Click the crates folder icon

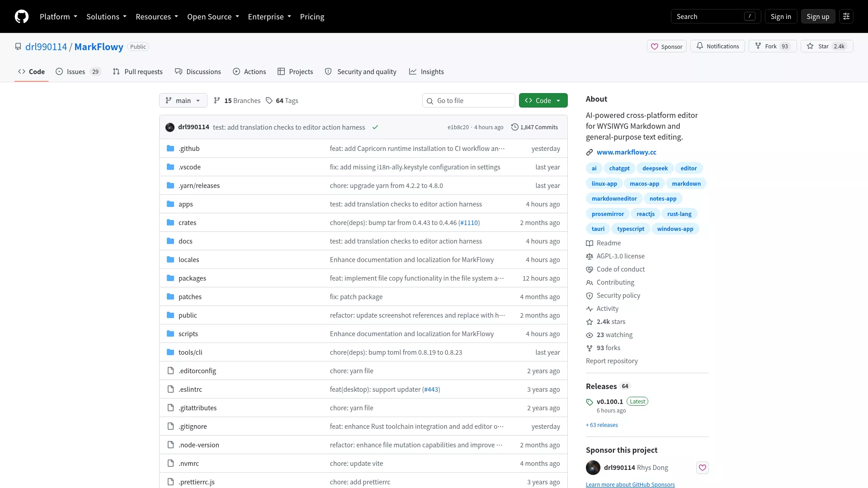coord(170,223)
